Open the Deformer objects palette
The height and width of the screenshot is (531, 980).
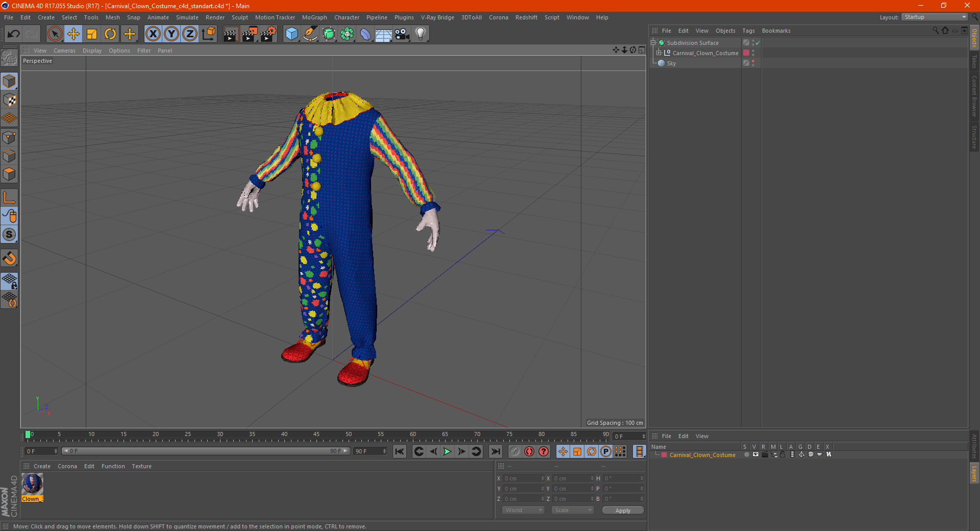[365, 34]
